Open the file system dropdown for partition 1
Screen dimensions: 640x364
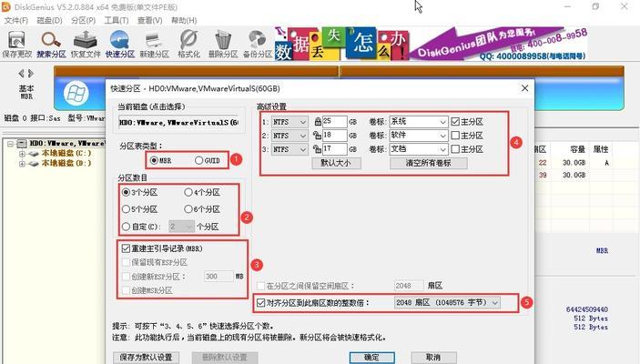click(x=290, y=122)
